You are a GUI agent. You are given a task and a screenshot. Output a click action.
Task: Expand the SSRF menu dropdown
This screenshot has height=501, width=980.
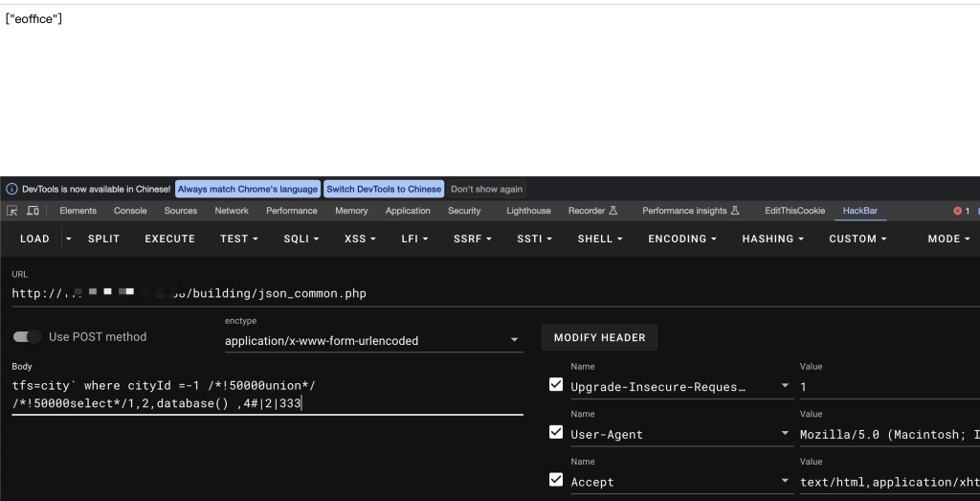click(x=473, y=239)
